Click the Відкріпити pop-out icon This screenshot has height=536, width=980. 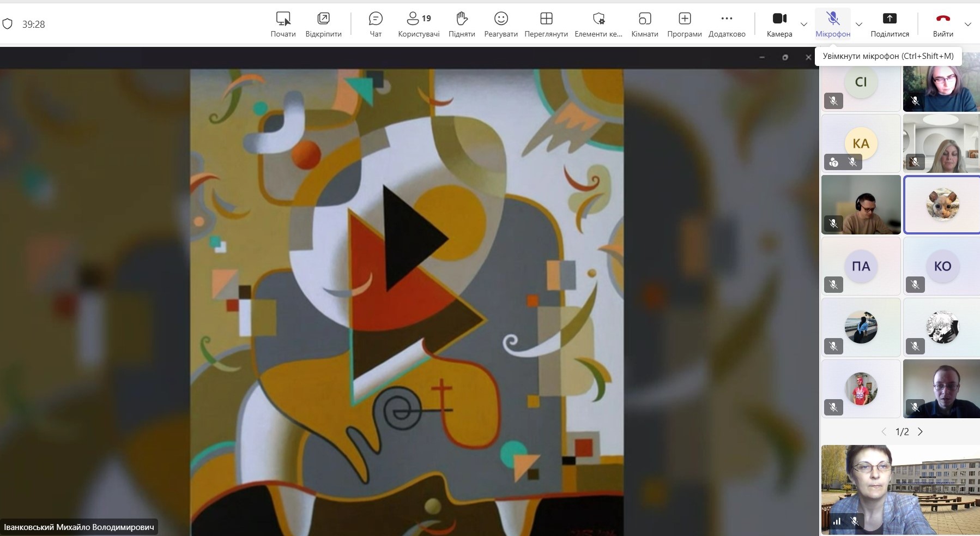point(323,24)
